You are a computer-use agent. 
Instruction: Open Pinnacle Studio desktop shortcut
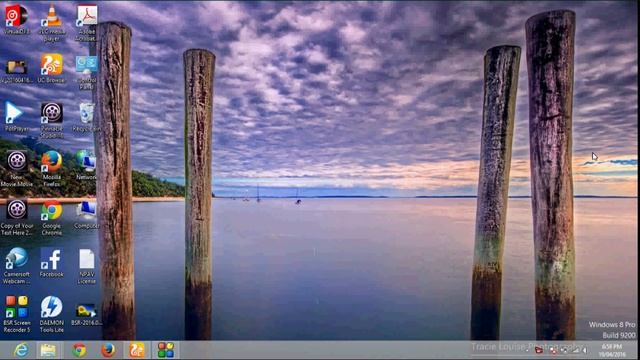(51, 120)
